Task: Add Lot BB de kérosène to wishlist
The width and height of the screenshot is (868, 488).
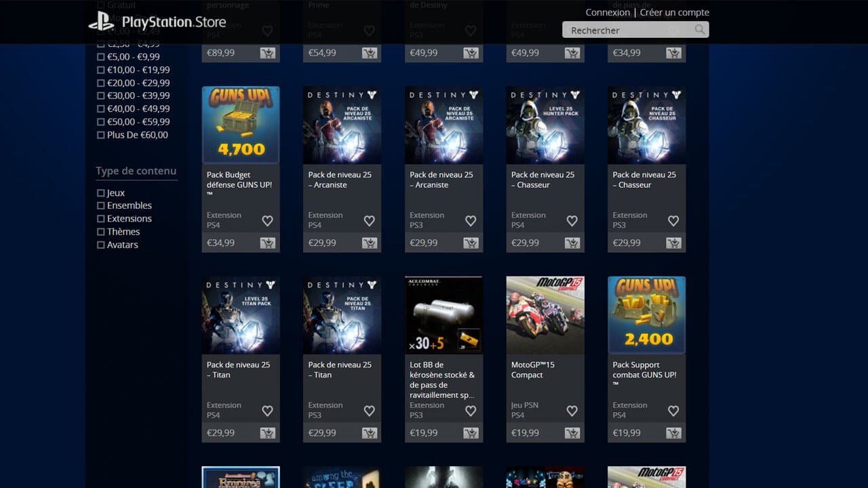Action: (x=471, y=411)
